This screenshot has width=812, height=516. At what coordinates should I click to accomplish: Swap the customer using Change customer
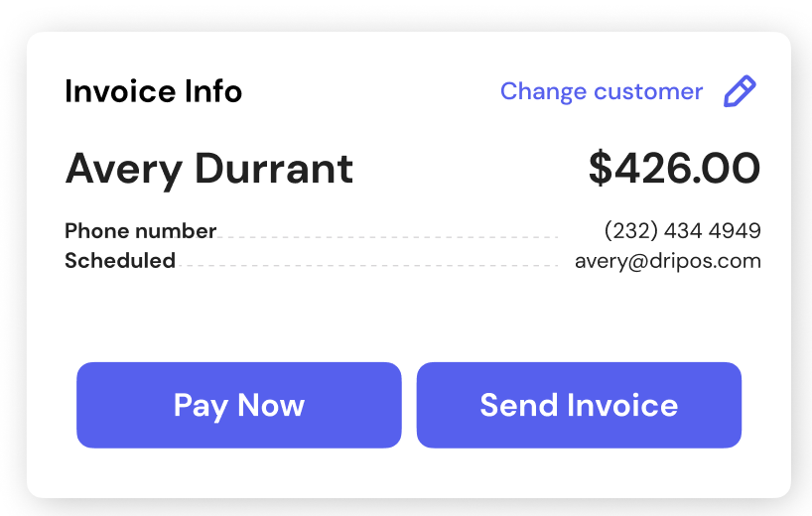coord(601,91)
